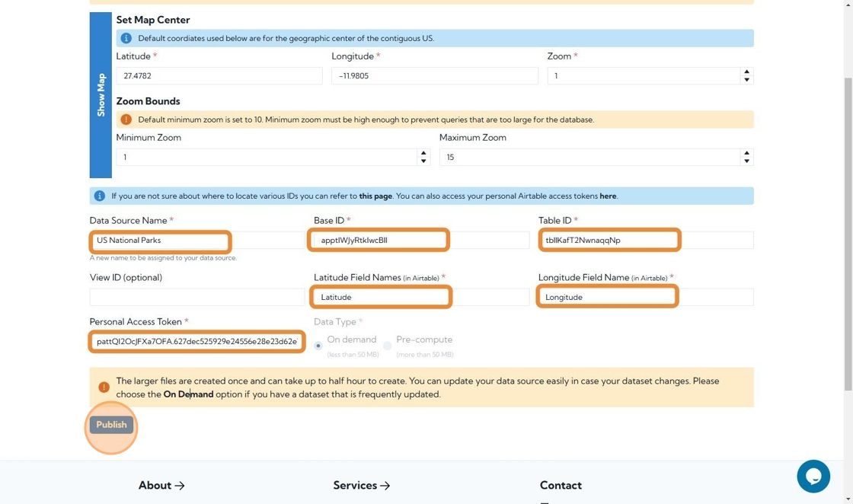Click the empty View ID field
Image resolution: width=853 pixels, height=504 pixels.
click(197, 298)
